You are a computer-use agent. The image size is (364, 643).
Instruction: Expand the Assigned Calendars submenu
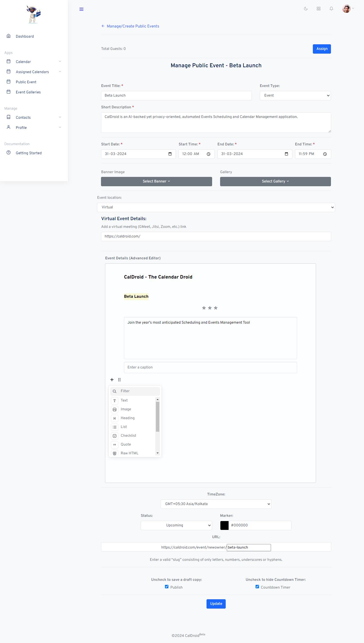point(60,72)
